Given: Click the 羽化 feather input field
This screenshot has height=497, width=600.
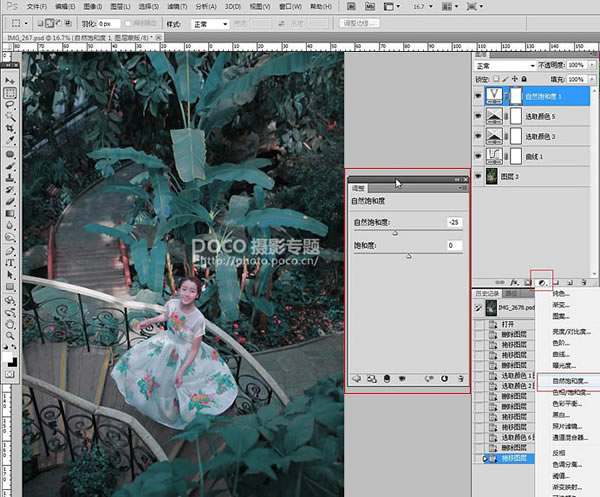Looking at the screenshot, I should coord(109,24).
